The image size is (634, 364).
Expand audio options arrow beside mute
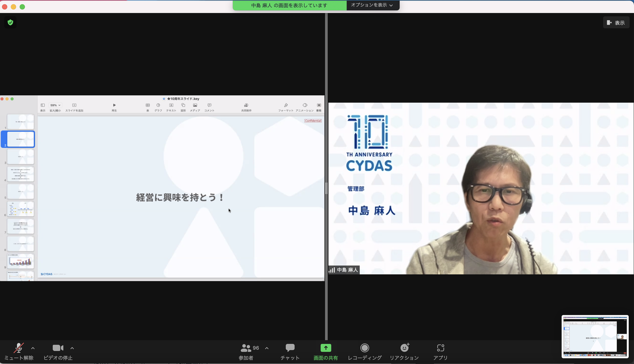33,348
